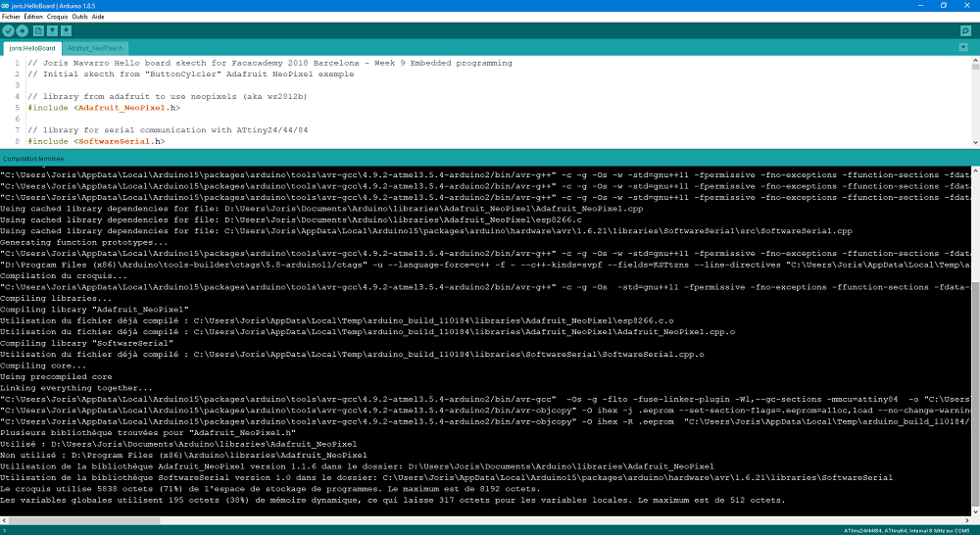Open the Édition menu

[x=33, y=17]
